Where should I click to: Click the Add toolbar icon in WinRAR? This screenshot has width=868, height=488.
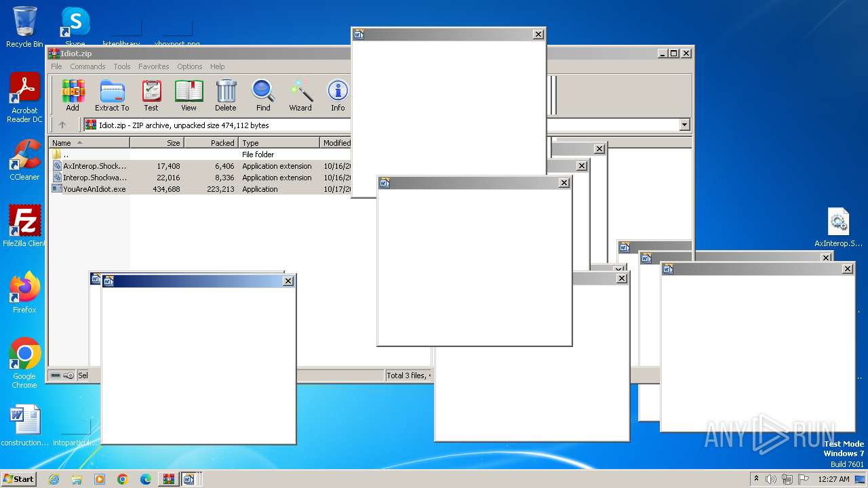(x=73, y=95)
